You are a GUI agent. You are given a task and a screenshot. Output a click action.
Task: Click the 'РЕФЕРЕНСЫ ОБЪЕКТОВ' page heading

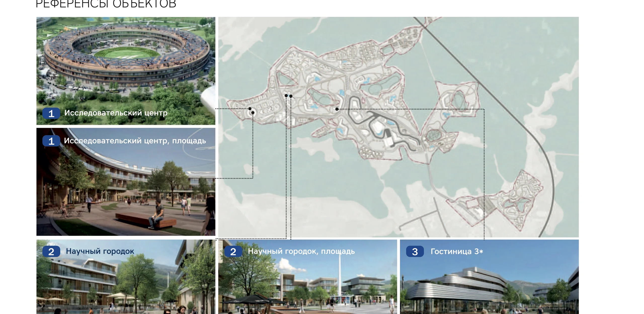coord(106,4)
